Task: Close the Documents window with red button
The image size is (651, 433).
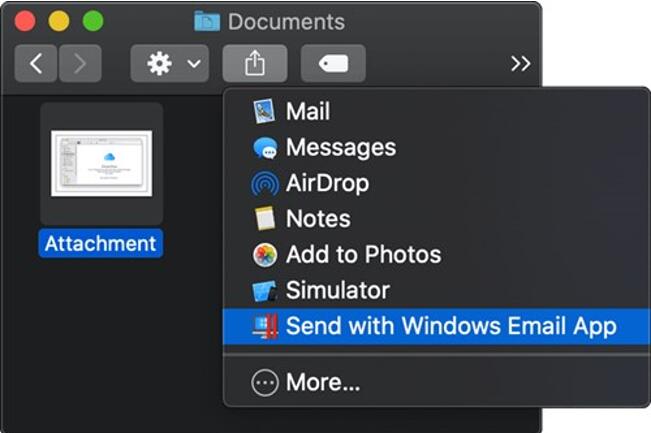Action: 25,21
